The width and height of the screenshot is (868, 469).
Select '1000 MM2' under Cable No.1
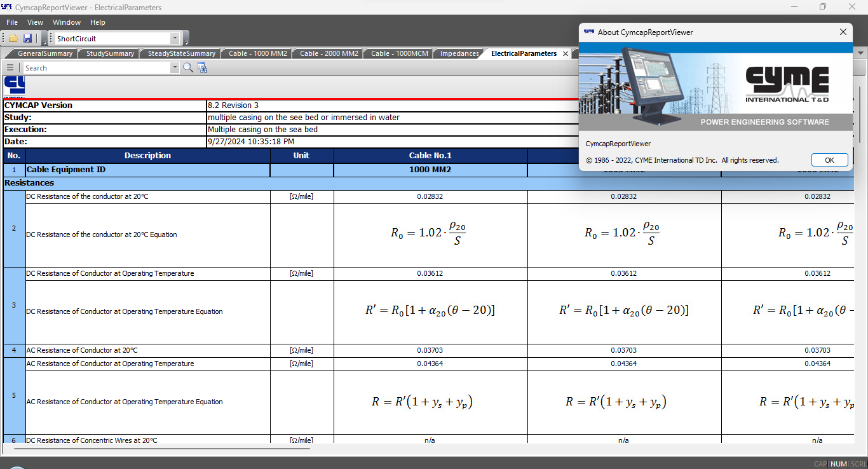click(x=430, y=170)
